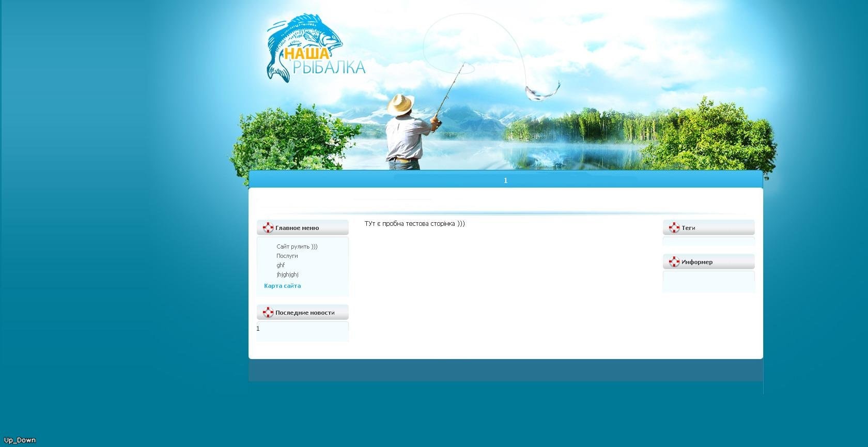Click the "1" entry under Последние новости
The width and height of the screenshot is (868, 447).
pos(258,329)
